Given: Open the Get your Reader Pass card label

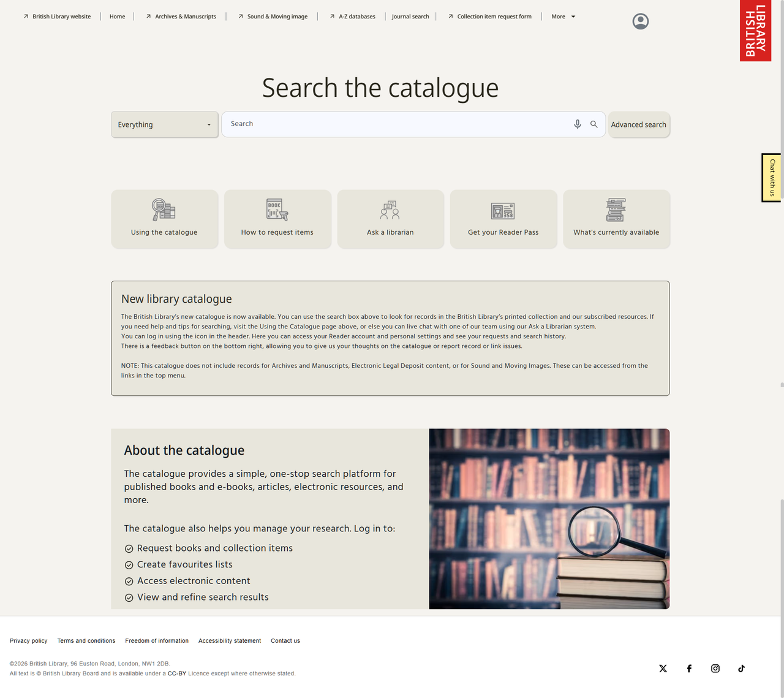Looking at the screenshot, I should pos(503,232).
